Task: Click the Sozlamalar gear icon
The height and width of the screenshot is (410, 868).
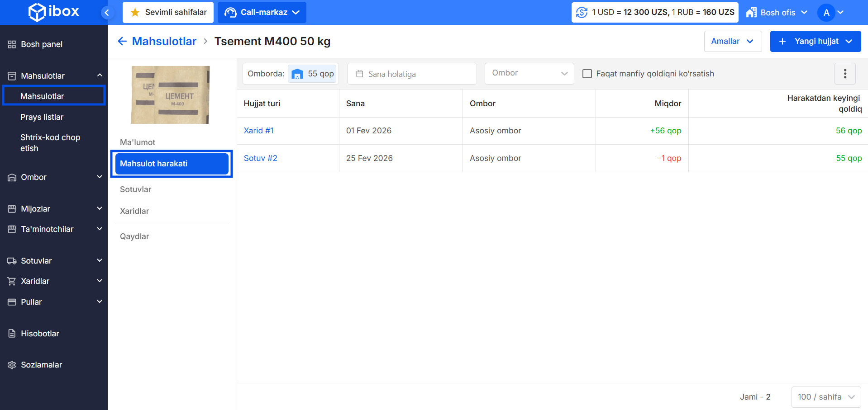Action: [12, 365]
